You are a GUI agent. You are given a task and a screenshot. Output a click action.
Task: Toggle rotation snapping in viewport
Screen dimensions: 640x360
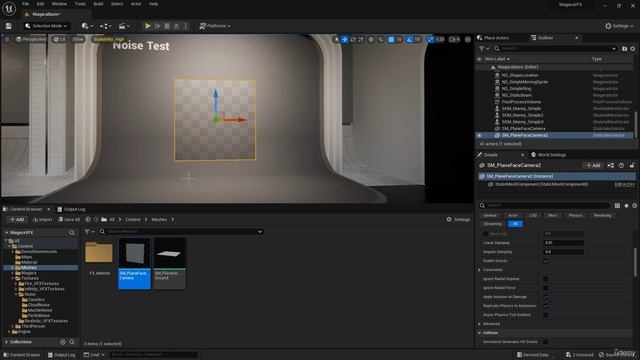[410, 39]
